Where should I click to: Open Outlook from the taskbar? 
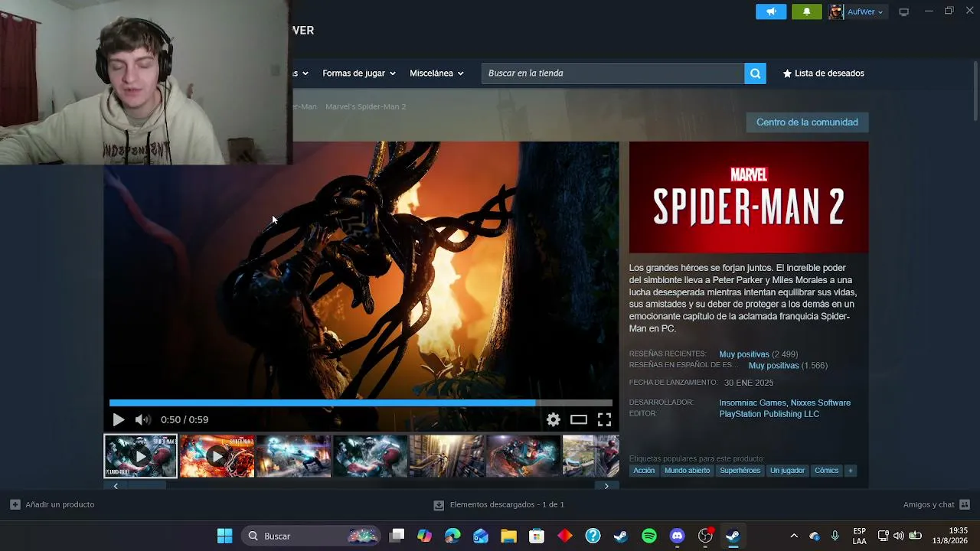click(481, 536)
